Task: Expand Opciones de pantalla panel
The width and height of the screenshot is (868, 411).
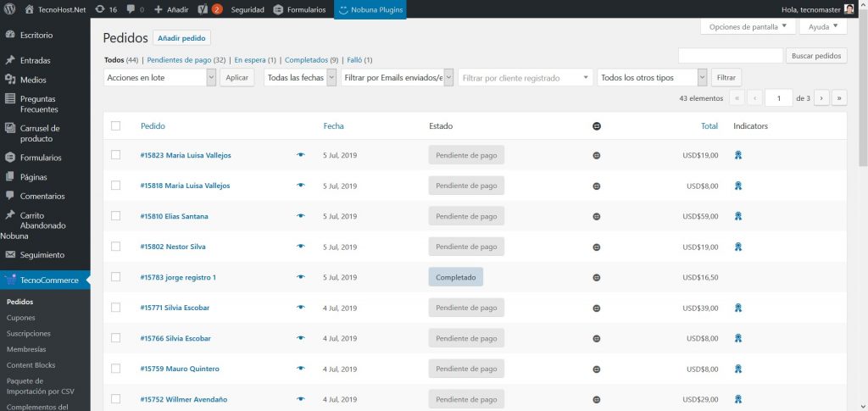Action: point(748,26)
